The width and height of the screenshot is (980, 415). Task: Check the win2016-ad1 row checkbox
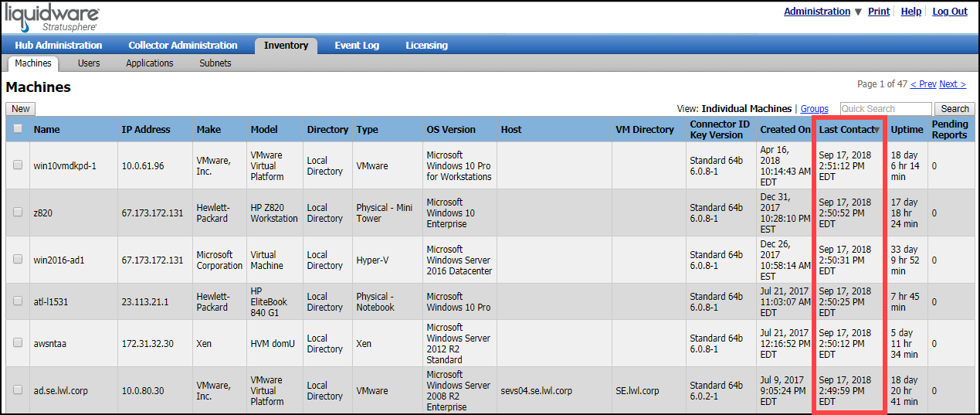pyautogui.click(x=18, y=260)
